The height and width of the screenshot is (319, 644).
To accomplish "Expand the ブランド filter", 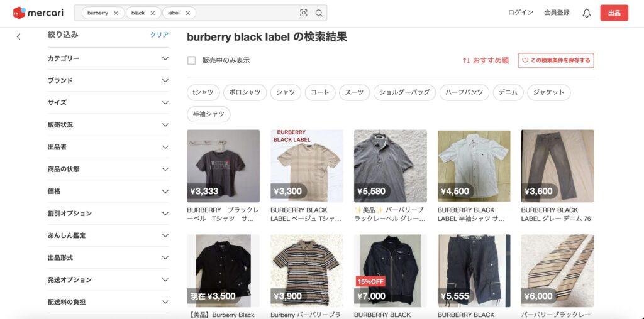I will [108, 80].
